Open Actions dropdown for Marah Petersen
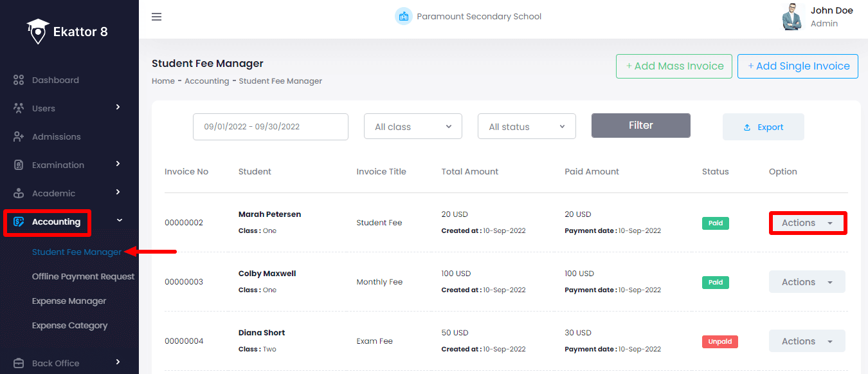The height and width of the screenshot is (374, 868). 807,223
